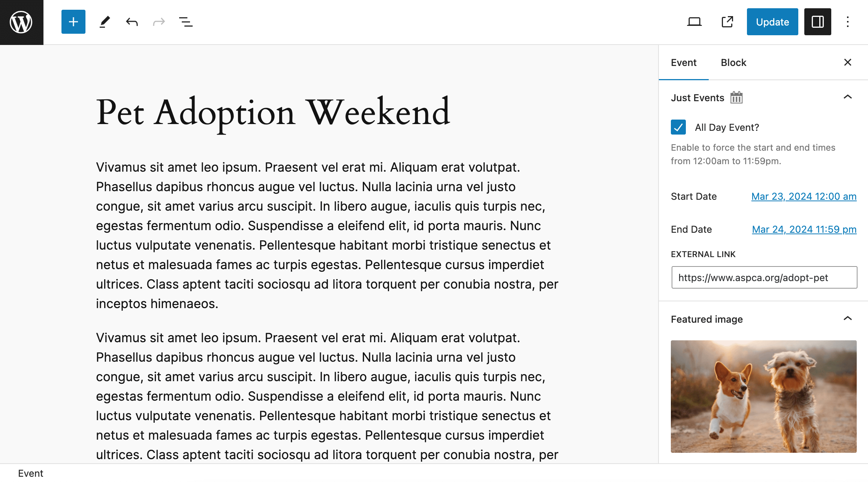This screenshot has width=868, height=482.
Task: Click the Preview in new tab icon
Action: [x=727, y=22]
